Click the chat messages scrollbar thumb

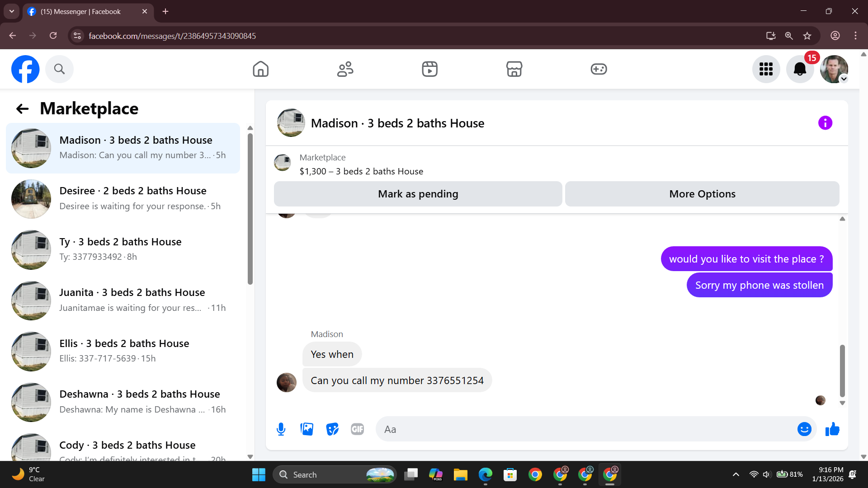tap(842, 371)
